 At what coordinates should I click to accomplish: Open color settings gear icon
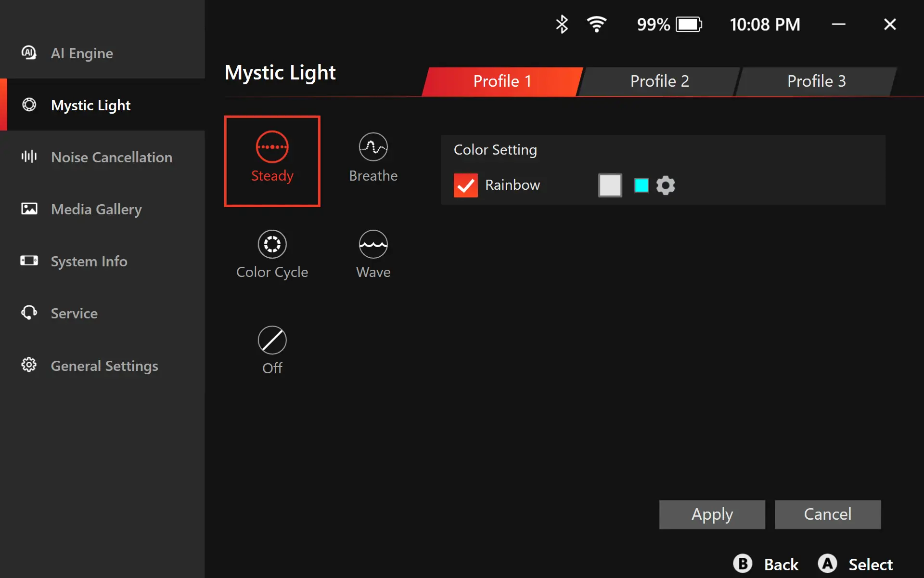666,185
